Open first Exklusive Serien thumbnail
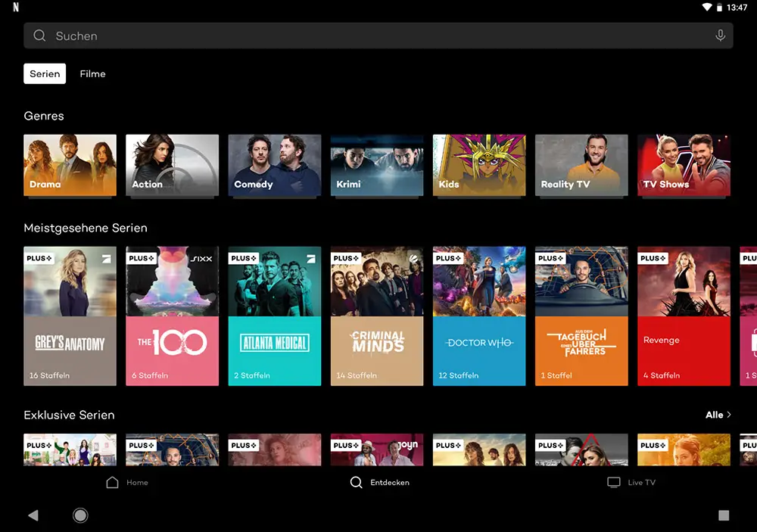The width and height of the screenshot is (757, 532). (x=70, y=450)
